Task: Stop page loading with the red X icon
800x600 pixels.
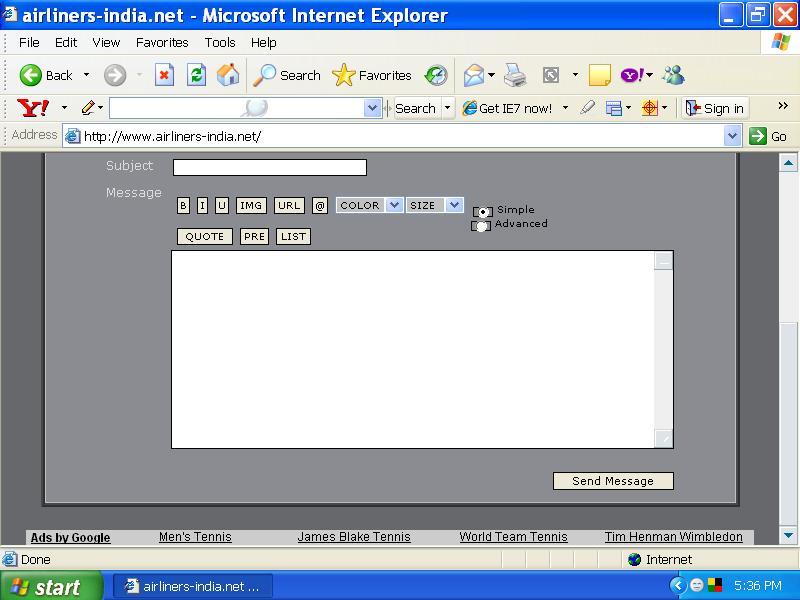Action: coord(164,76)
